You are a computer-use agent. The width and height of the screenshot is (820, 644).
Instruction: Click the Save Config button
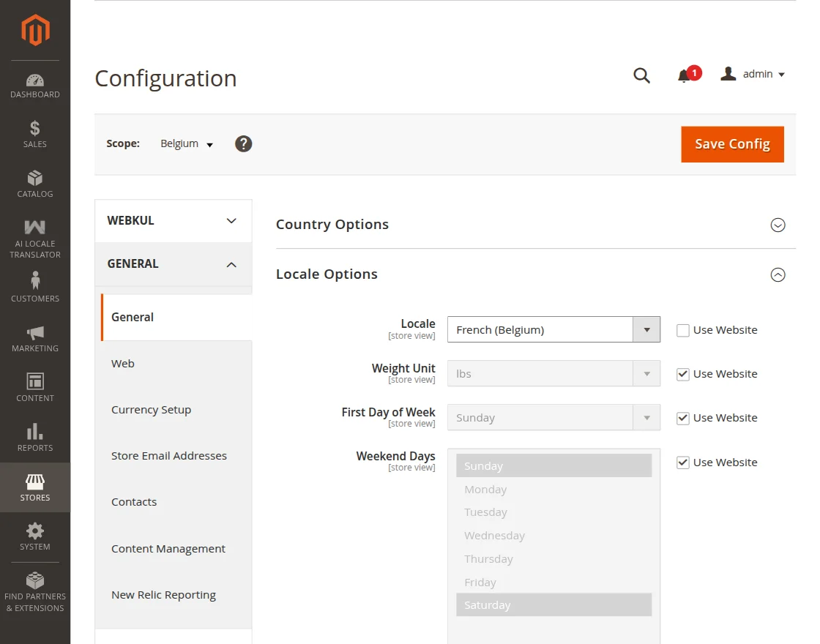click(732, 144)
